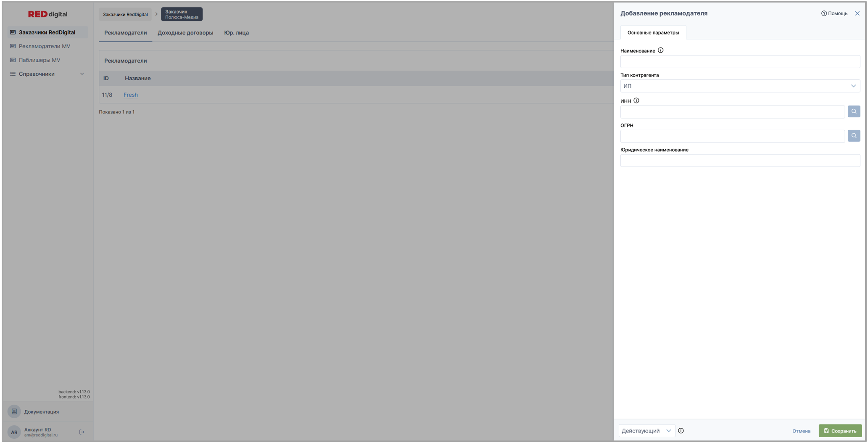This screenshot has height=443, width=868.
Task: Click the search icon next to ИНН field
Action: [853, 111]
